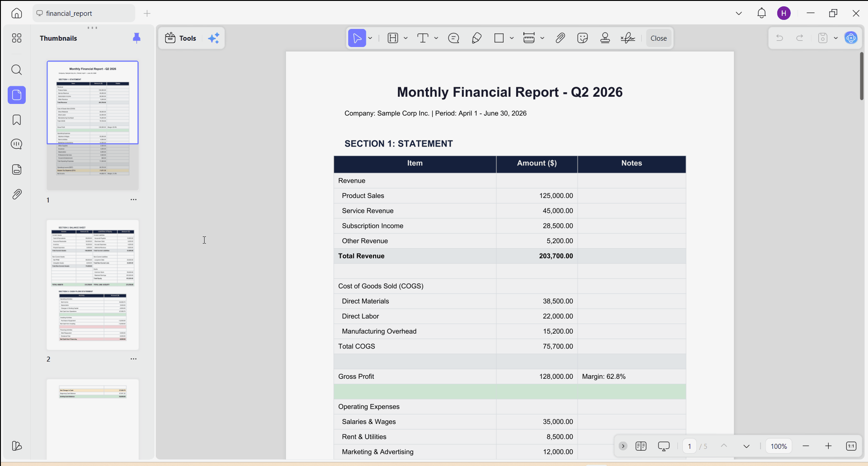The height and width of the screenshot is (466, 868).
Task: Open the Comments panel in sidebar
Action: tap(17, 144)
